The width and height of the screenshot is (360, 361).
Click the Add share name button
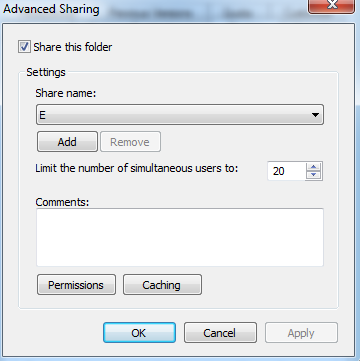[67, 142]
